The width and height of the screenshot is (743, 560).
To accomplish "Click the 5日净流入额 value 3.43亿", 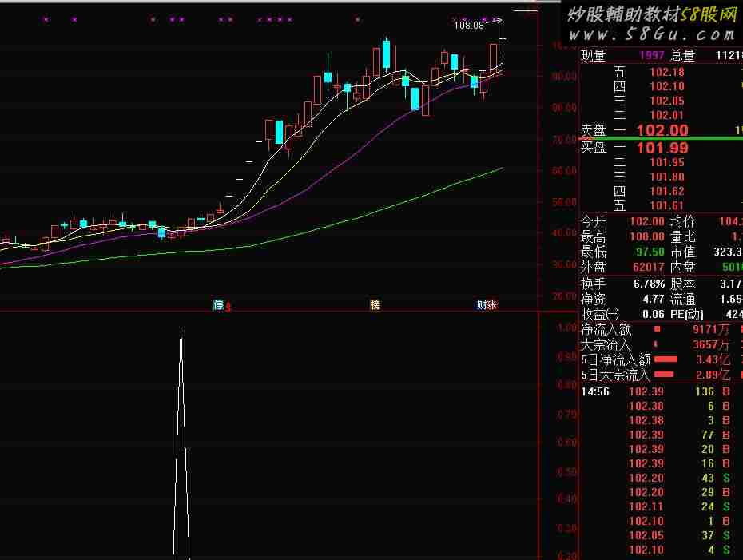I will point(713,359).
